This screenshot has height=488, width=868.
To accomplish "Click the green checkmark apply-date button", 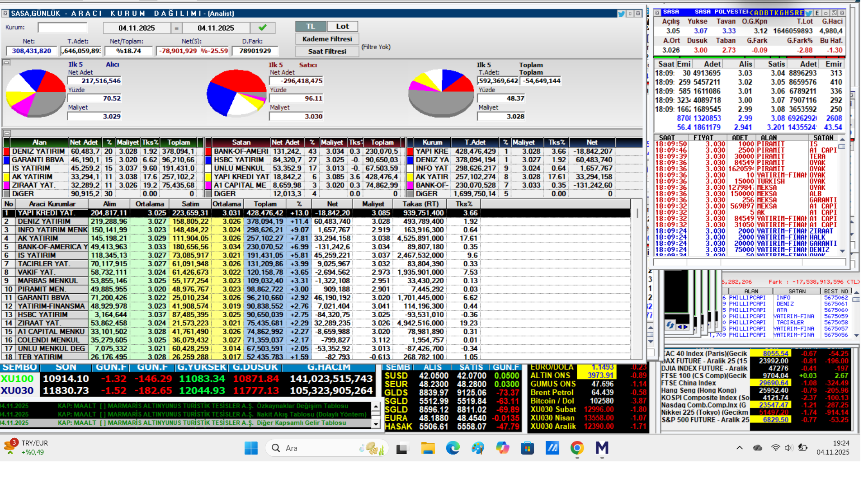I will [x=262, y=28].
